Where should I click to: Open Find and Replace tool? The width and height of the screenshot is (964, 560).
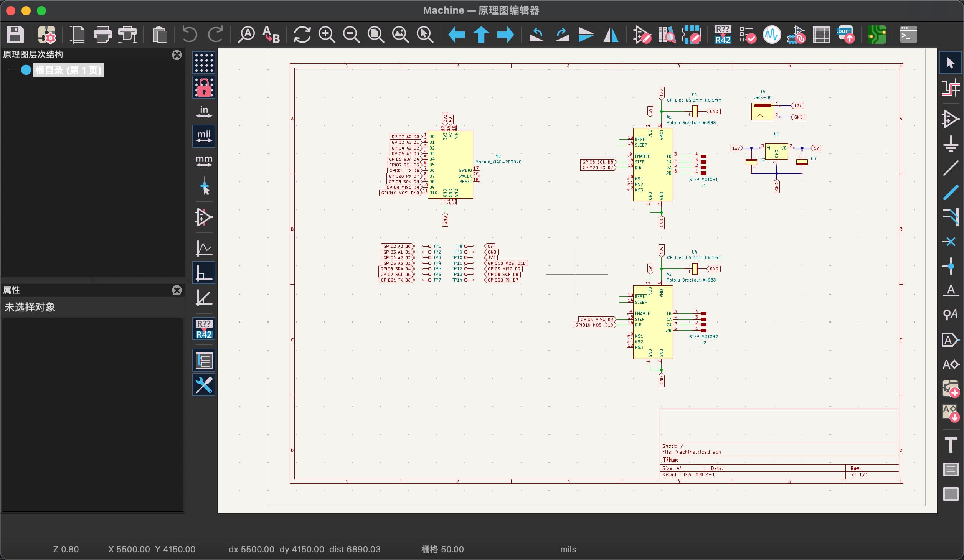(271, 35)
